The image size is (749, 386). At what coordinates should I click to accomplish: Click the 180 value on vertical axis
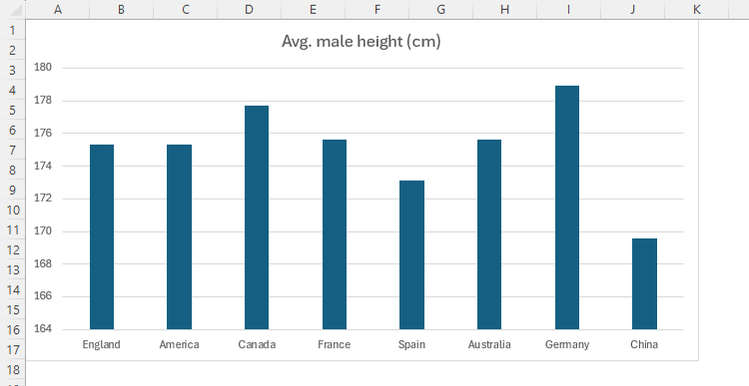click(x=43, y=67)
